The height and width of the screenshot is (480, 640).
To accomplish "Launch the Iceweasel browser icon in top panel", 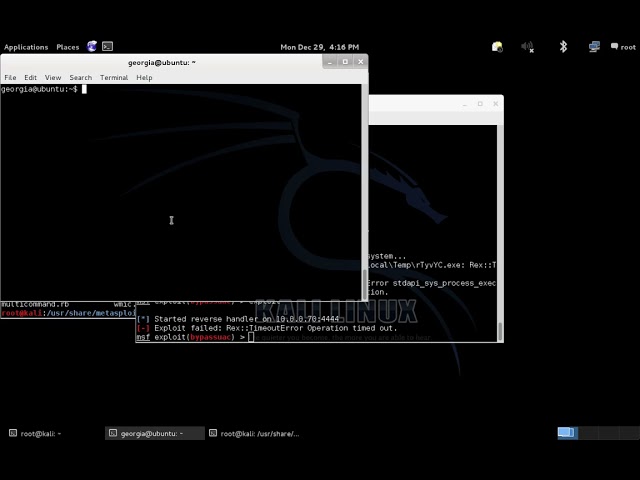I will pos(92,47).
